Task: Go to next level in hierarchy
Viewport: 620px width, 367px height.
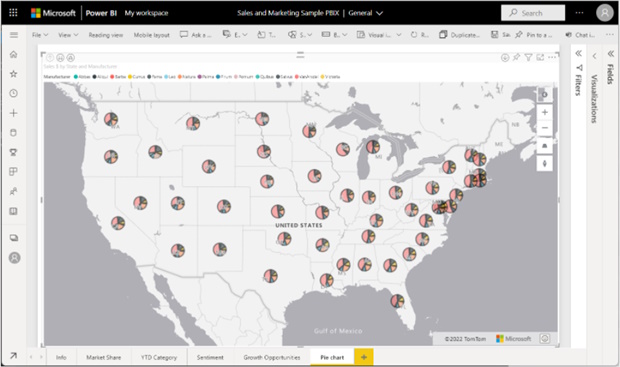Action: [x=60, y=58]
